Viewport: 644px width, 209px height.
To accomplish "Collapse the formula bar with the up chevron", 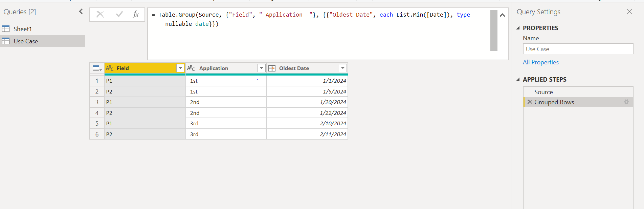I will [503, 15].
